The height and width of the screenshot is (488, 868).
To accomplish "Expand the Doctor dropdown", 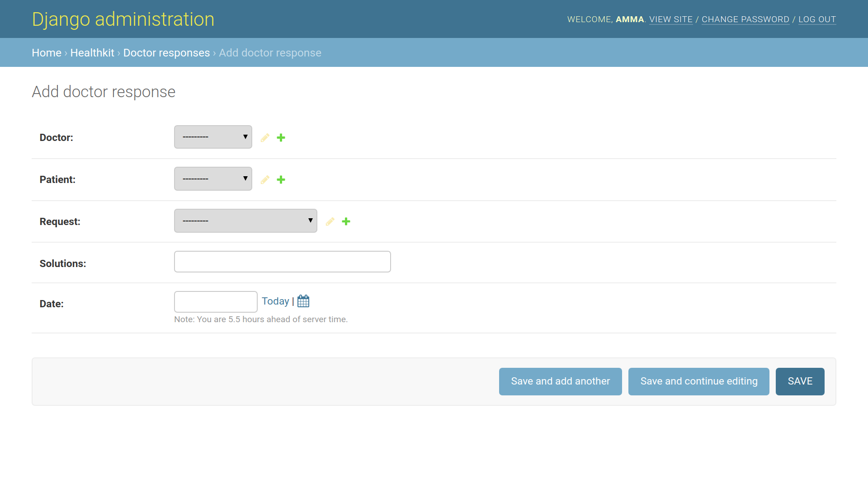I will (213, 137).
